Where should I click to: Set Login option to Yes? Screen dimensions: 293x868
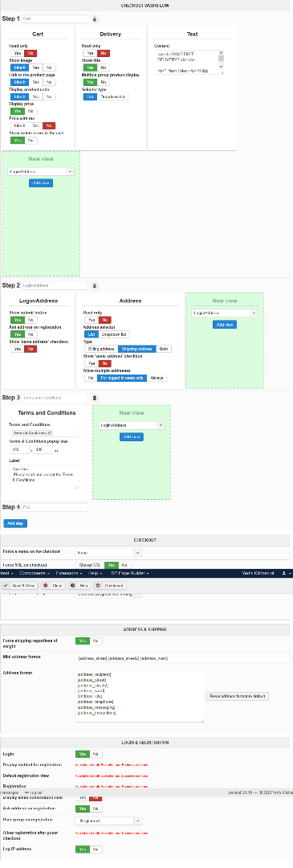coord(83,753)
